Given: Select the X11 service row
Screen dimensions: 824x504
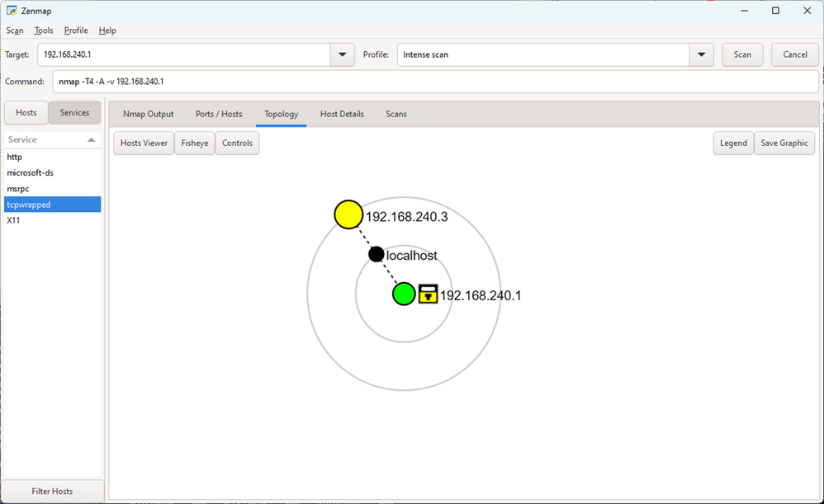Looking at the screenshot, I should [x=53, y=220].
